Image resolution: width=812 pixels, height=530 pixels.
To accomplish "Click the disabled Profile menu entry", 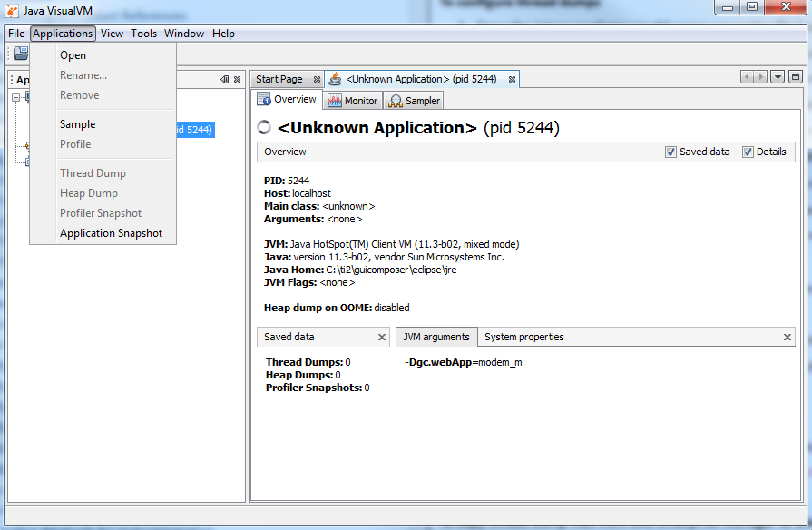I will pyautogui.click(x=103, y=144).
